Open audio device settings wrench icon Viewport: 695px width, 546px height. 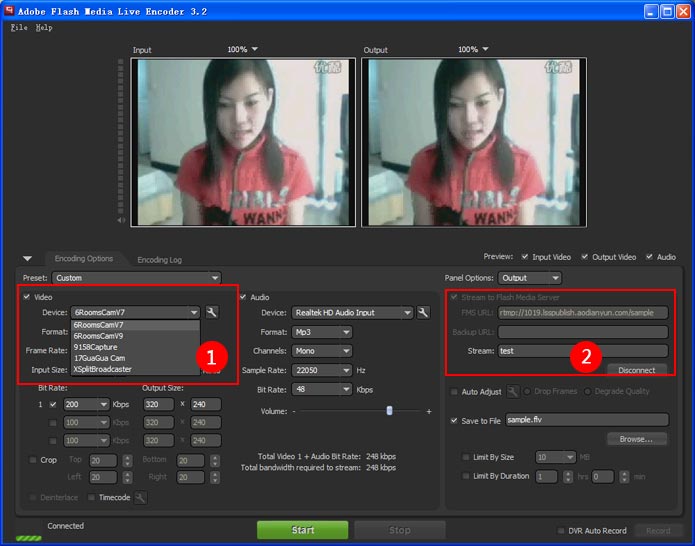pos(423,312)
